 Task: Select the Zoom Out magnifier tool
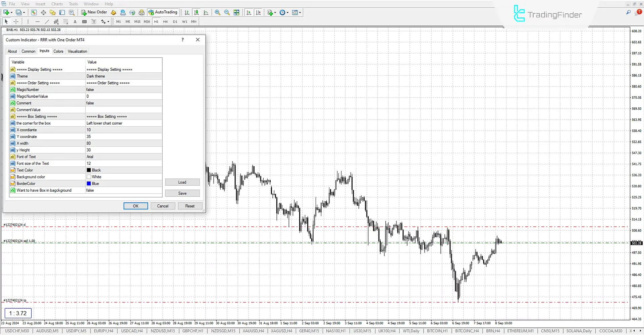(x=227, y=12)
